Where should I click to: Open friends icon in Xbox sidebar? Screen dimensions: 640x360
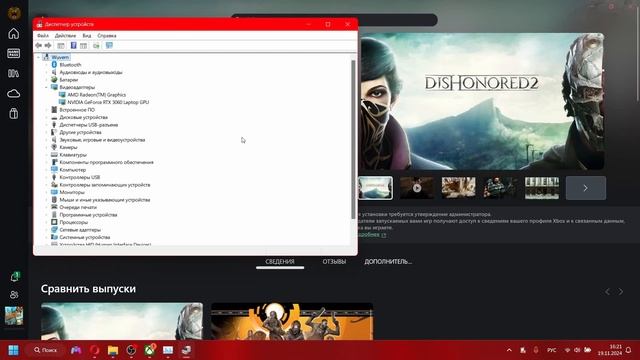pos(14,295)
